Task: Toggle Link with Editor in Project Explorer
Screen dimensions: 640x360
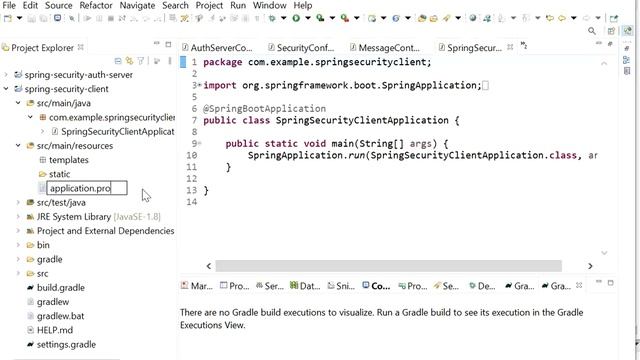Action: tap(130, 61)
